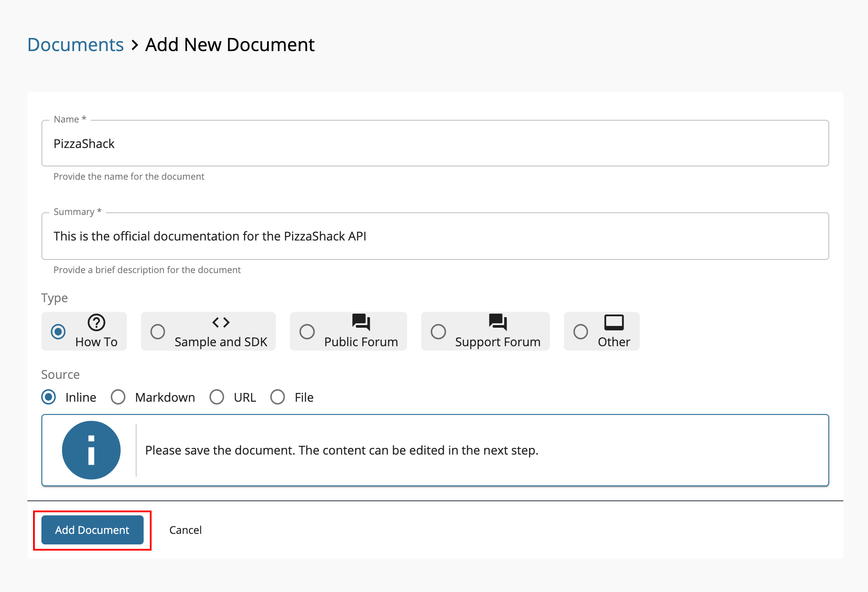Click into the Summary text field

tap(435, 237)
